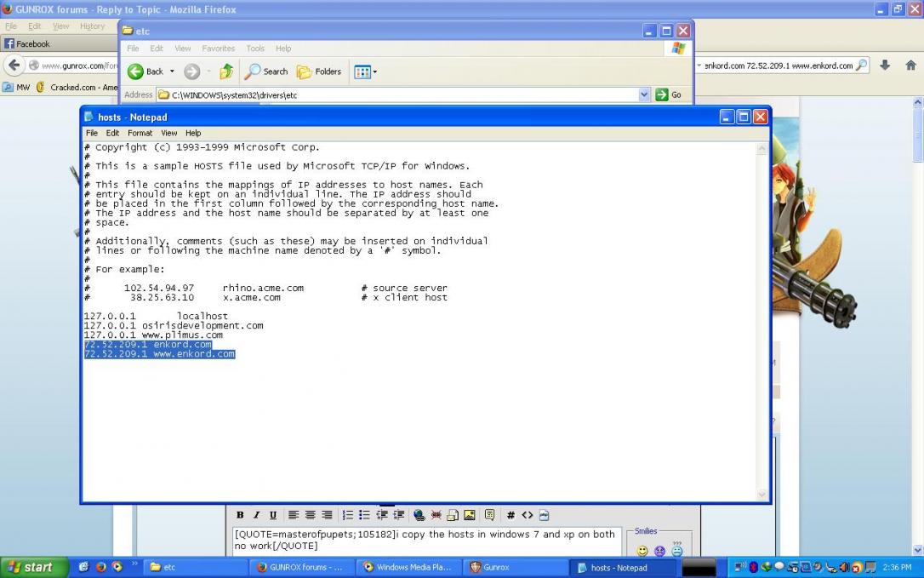Open the Explorer address bar dropdown
The height and width of the screenshot is (578, 924).
644,94
